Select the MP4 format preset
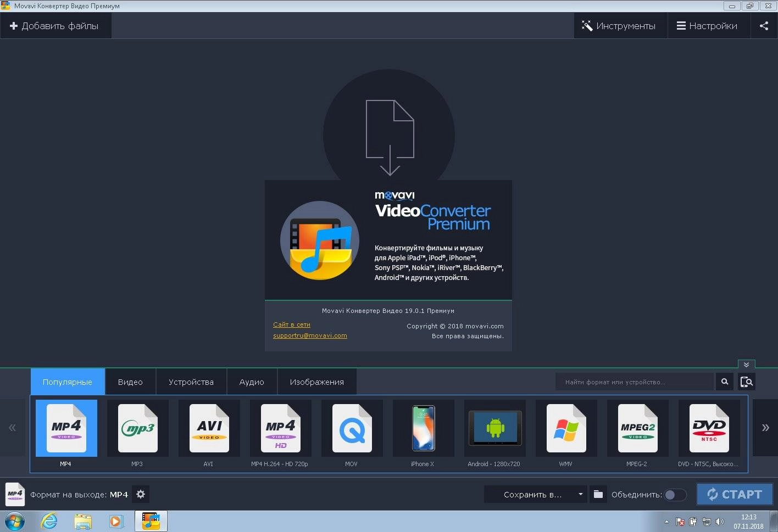Screen dimensions: 778x532 pos(66,428)
